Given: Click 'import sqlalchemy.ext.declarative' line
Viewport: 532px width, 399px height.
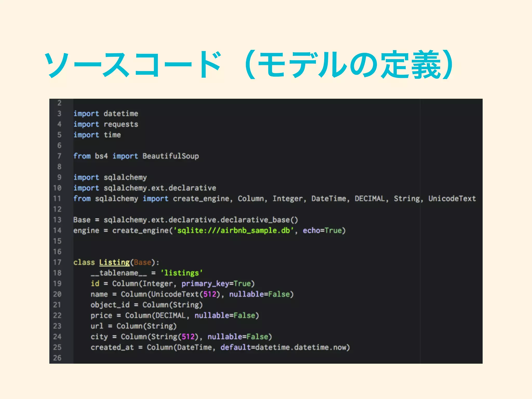Looking at the screenshot, I should [x=145, y=188].
